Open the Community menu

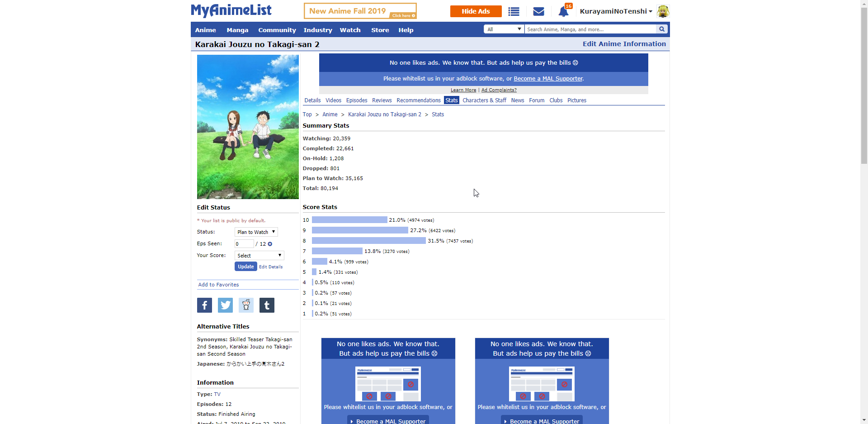[x=277, y=30]
